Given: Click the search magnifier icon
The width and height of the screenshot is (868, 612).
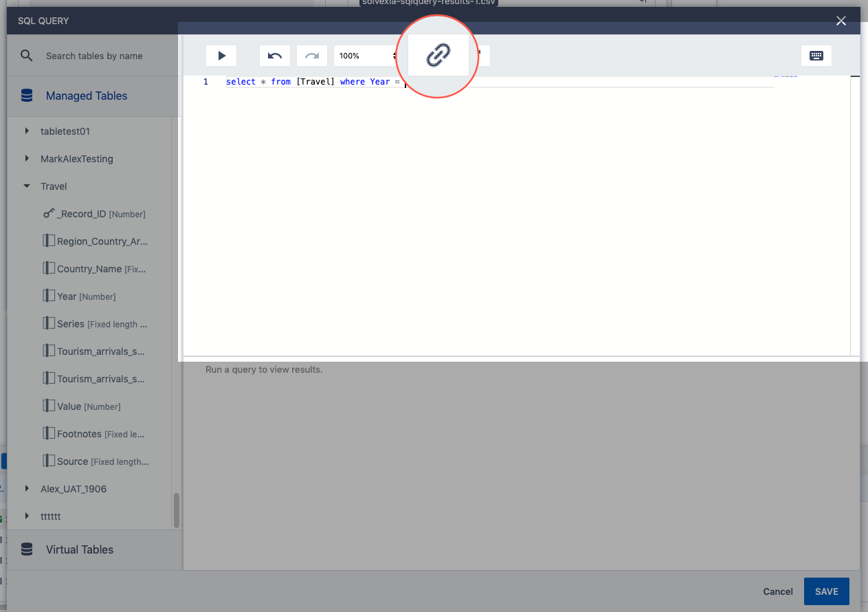Looking at the screenshot, I should click(27, 56).
